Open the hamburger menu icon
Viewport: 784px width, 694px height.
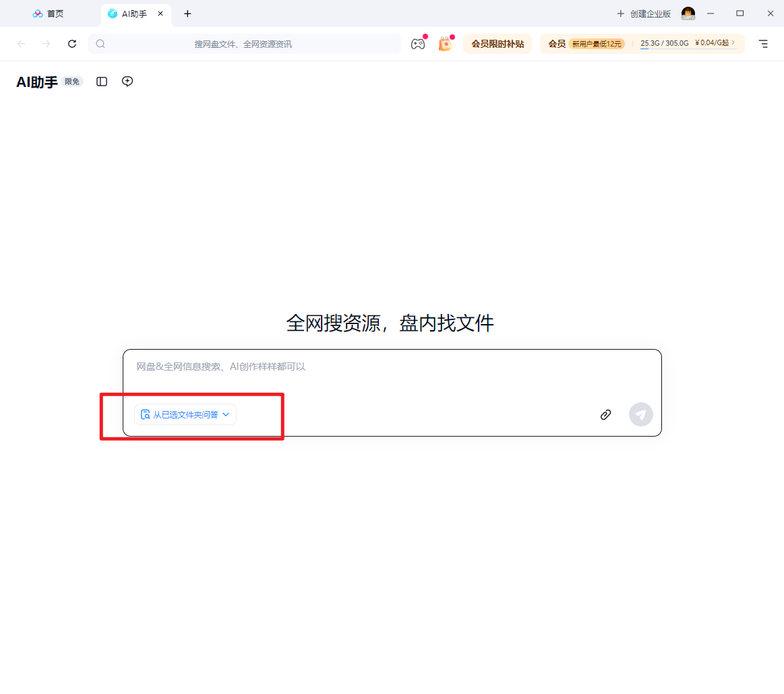(x=763, y=44)
